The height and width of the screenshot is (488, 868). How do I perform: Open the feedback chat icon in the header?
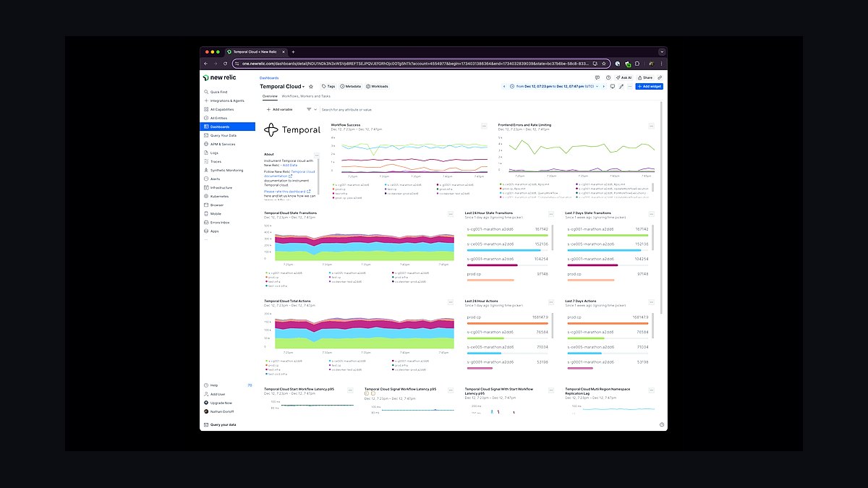tap(597, 77)
